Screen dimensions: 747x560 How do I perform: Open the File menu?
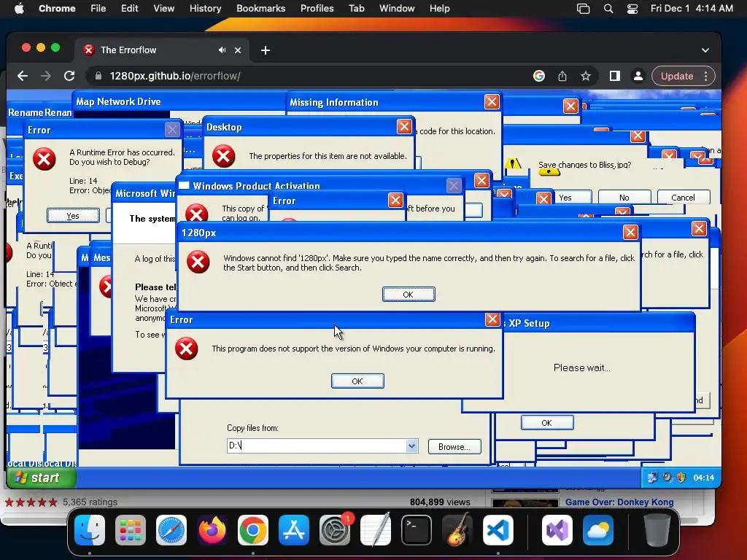coord(98,9)
